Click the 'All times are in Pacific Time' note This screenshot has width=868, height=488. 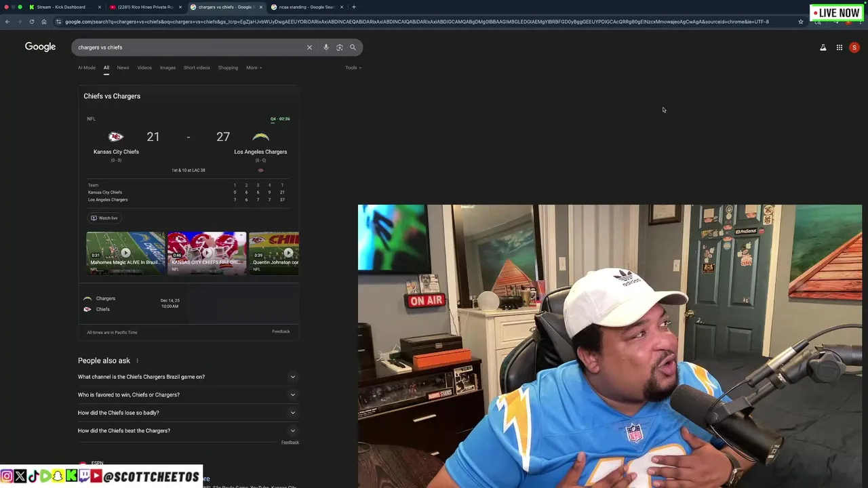(112, 333)
